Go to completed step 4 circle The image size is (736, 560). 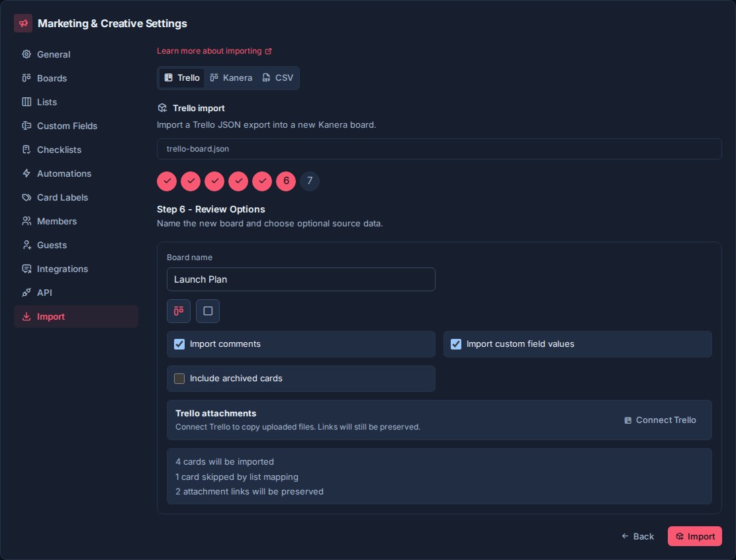click(238, 181)
